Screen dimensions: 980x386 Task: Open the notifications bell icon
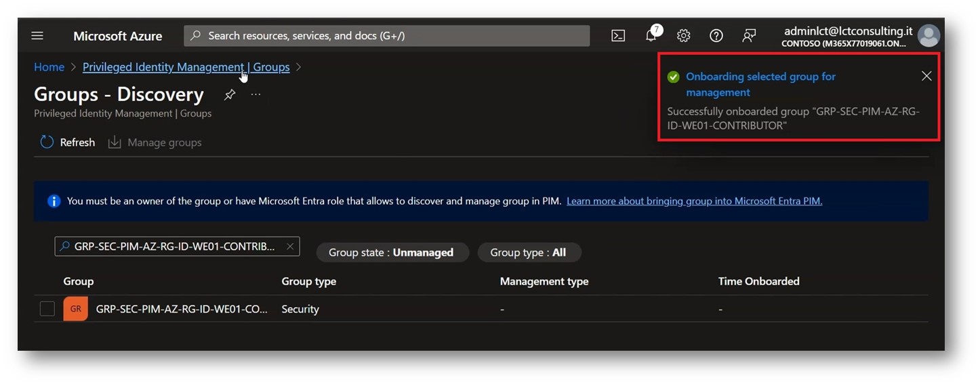pyautogui.click(x=651, y=36)
